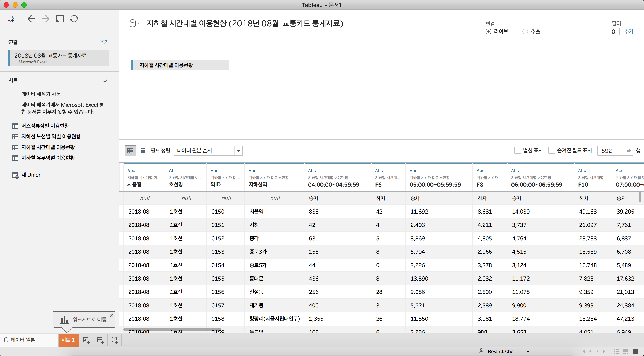
Task: Click the refresh data source icon
Action: click(74, 19)
